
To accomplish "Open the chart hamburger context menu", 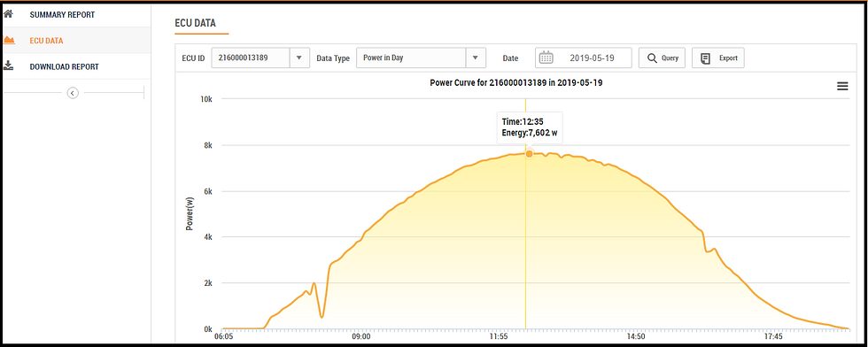I will tap(842, 87).
